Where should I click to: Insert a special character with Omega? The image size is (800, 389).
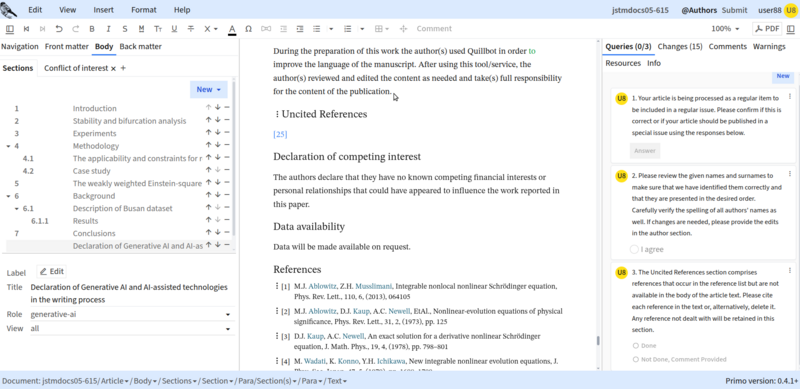click(248, 29)
